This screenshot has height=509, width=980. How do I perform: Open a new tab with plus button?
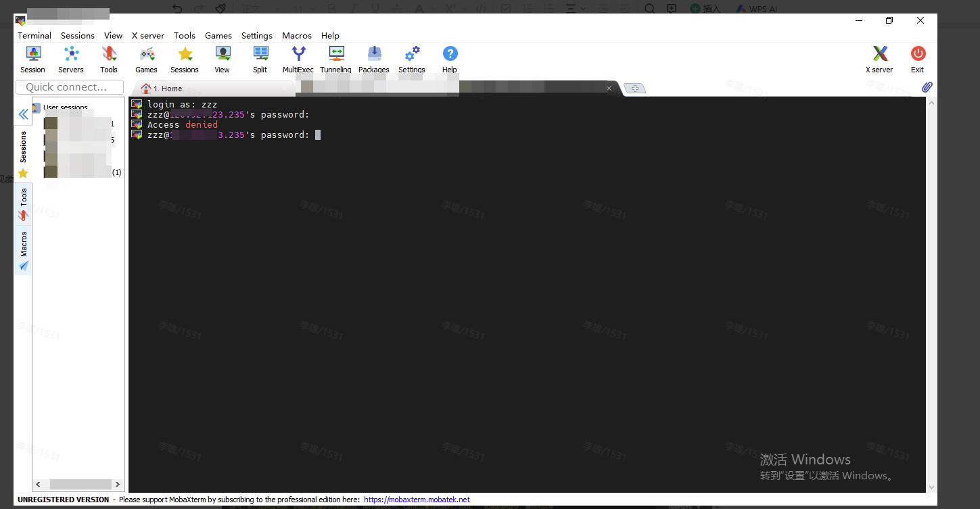[x=634, y=89]
